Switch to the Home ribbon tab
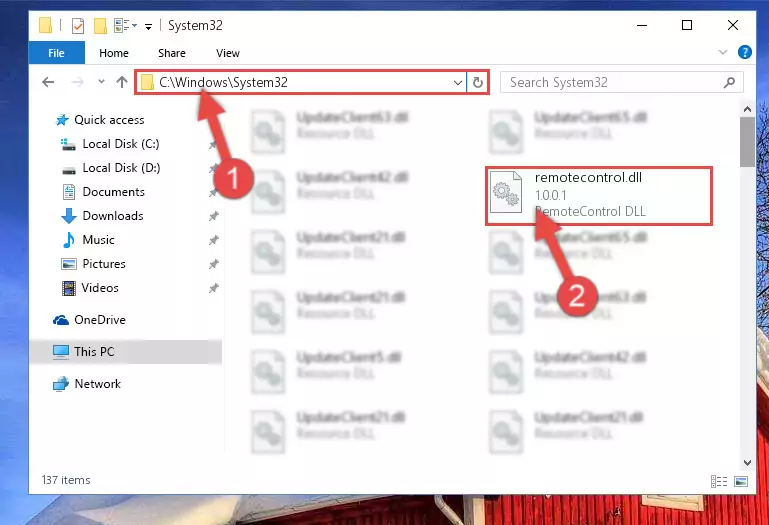The width and height of the screenshot is (769, 525). (114, 53)
